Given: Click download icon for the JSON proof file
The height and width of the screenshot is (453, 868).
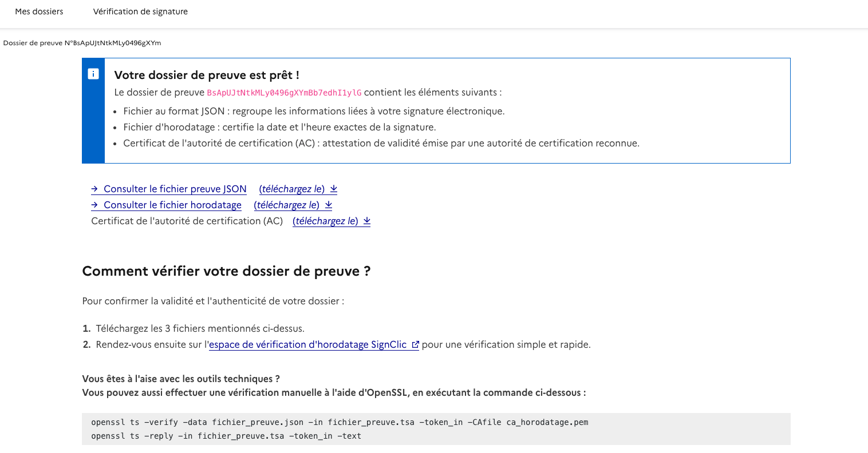Looking at the screenshot, I should tap(334, 189).
